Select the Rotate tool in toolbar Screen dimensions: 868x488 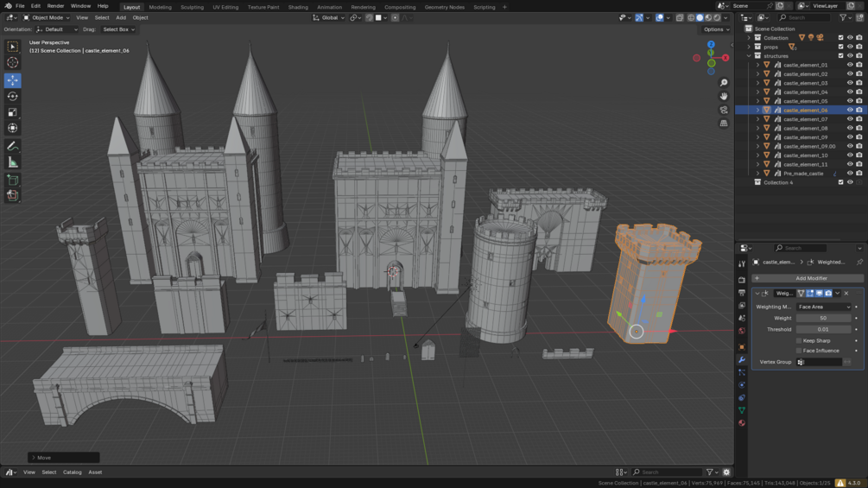point(12,96)
